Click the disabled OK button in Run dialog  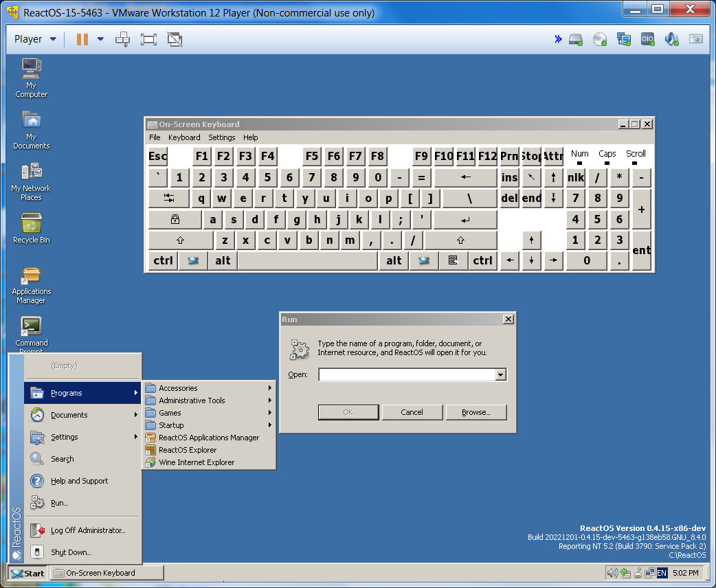(348, 412)
